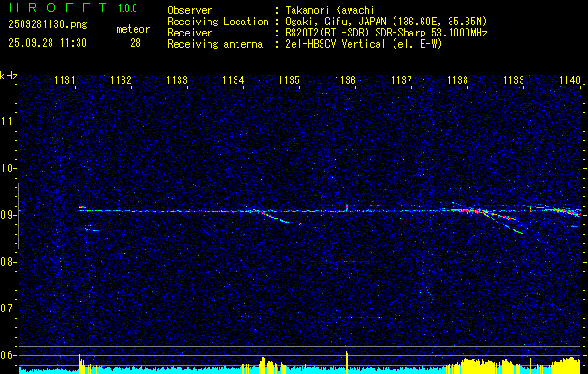
Task: Click the vertical grey range bar beside 0.9
Action: click(18, 216)
